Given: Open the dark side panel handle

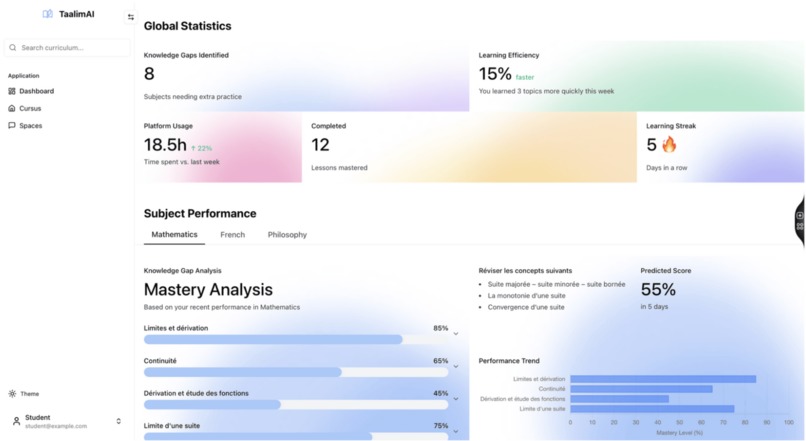Looking at the screenshot, I should 800,221.
